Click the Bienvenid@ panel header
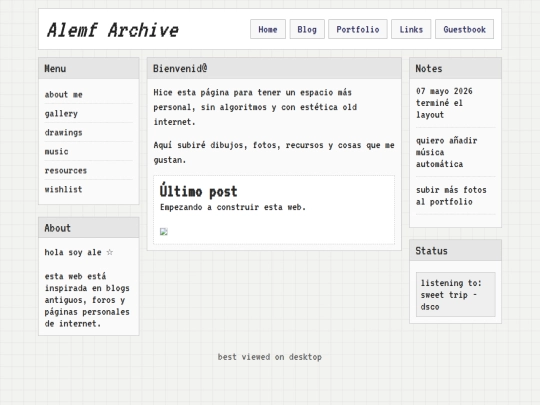This screenshot has height=405, width=540. coord(274,68)
